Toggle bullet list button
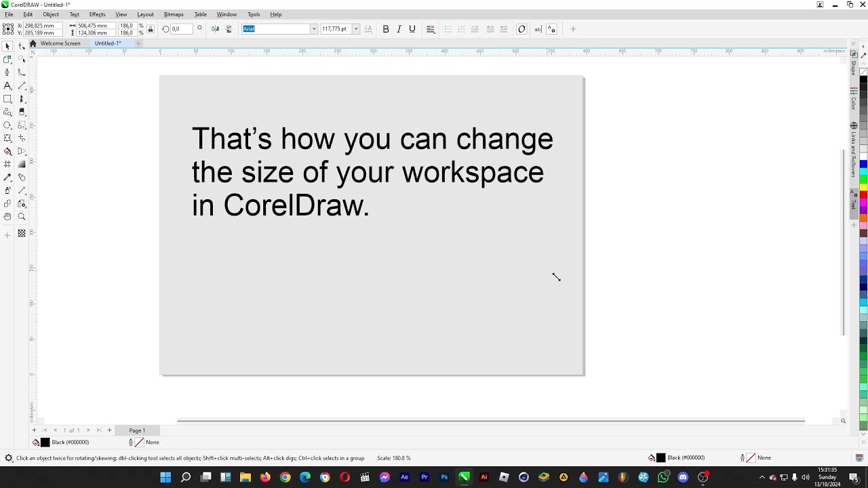The width and height of the screenshot is (868, 488). click(448, 29)
